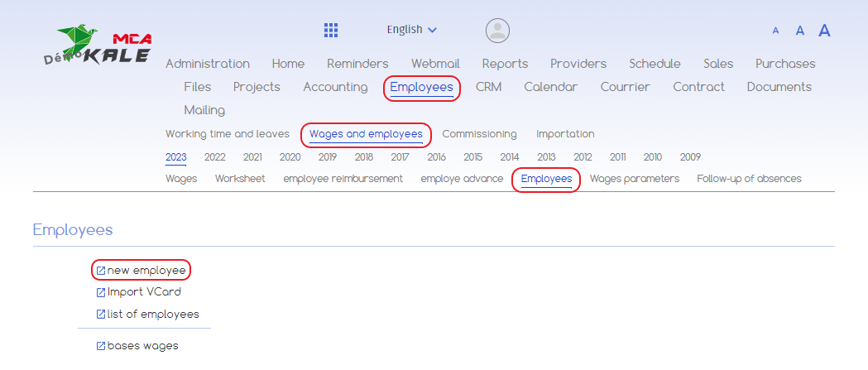
Task: Go to Follow-up of absences tab
Action: click(749, 179)
